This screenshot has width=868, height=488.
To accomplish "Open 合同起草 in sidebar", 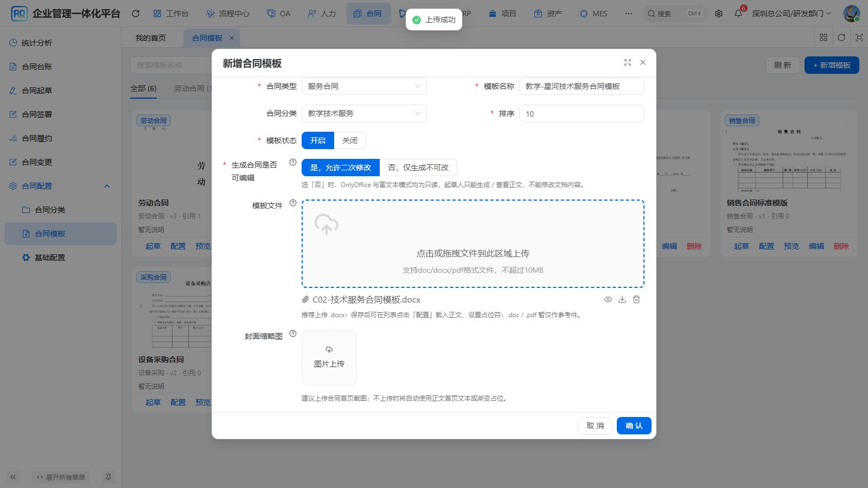I will [60, 91].
